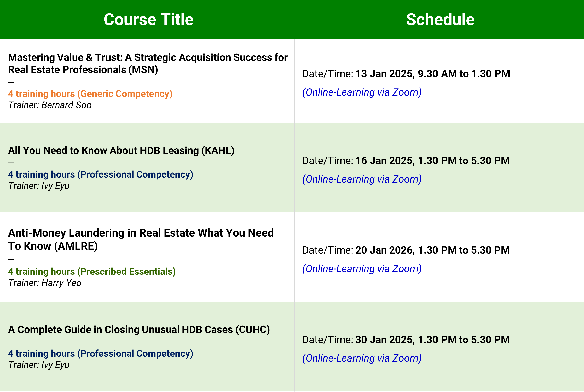Open the HDB Leasing (KAHL) course title
584x392 pixels.
coord(121,150)
